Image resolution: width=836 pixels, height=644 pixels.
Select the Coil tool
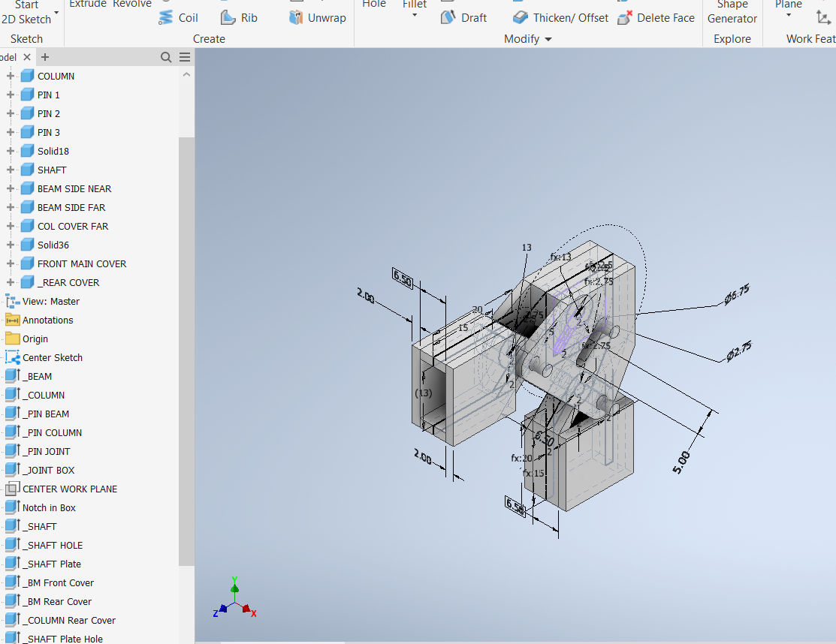(178, 17)
